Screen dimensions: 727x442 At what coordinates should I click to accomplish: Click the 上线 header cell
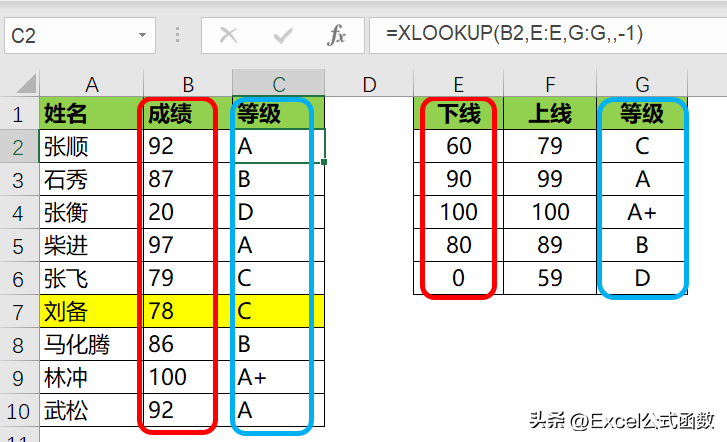[550, 113]
